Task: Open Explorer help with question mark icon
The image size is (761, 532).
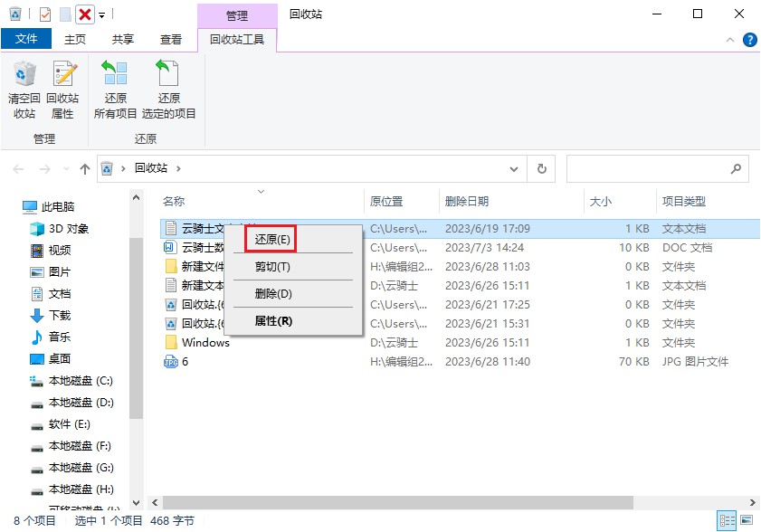Action: [749, 39]
